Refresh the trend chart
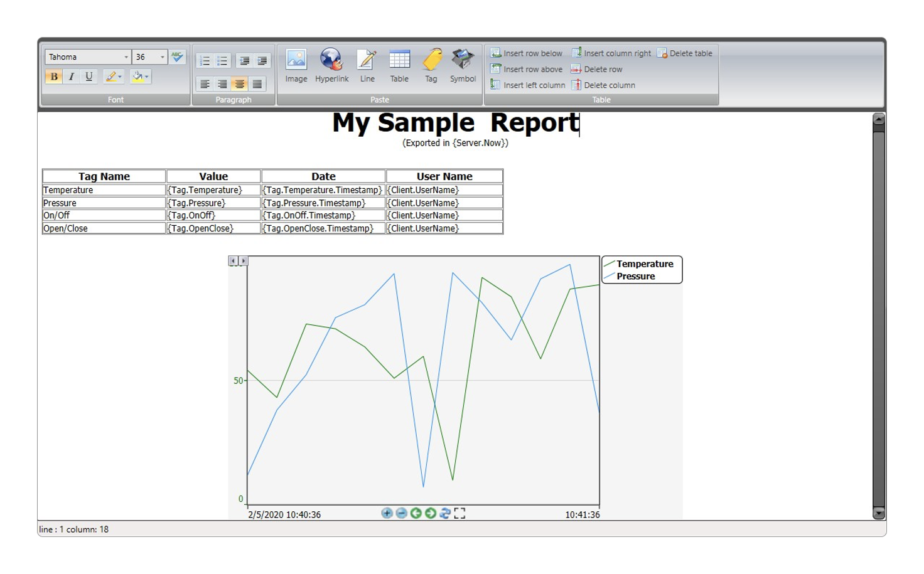Viewport: 924px width, 574px height. (x=445, y=514)
